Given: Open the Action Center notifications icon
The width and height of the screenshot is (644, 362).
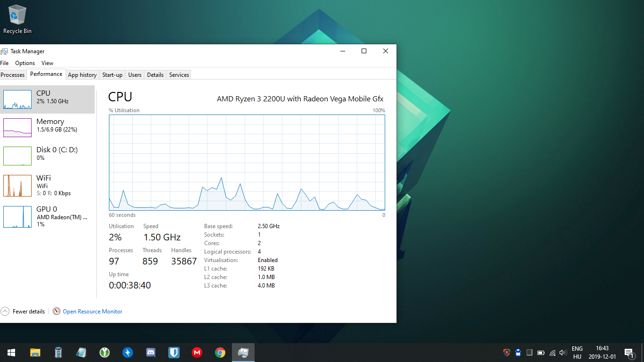Looking at the screenshot, I should [629, 353].
